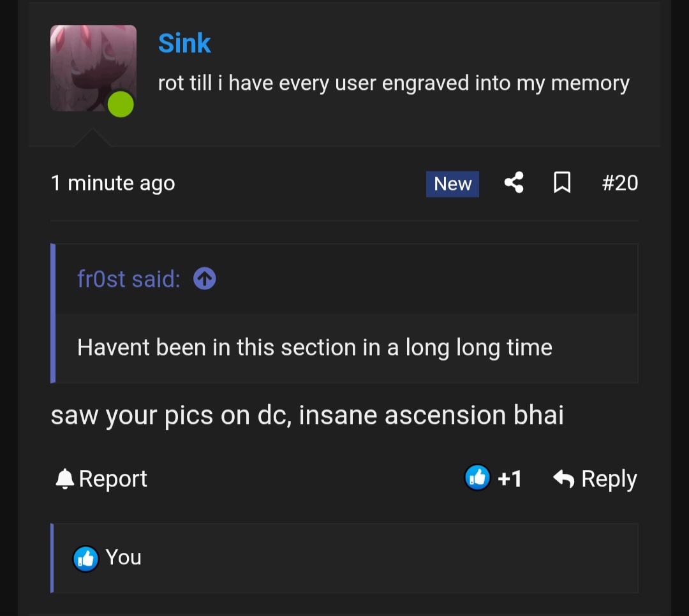The height and width of the screenshot is (616, 689).
Task: Click the +1 reaction count
Action: click(510, 478)
